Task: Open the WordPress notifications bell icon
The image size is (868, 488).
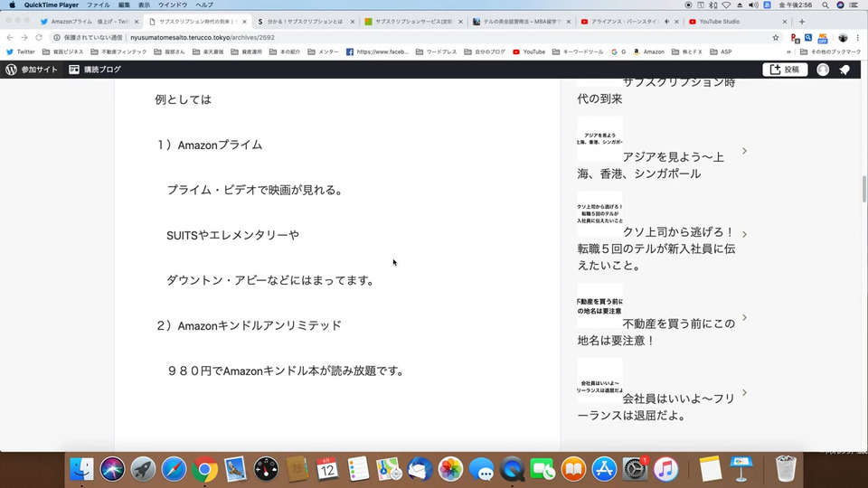Action: click(844, 70)
